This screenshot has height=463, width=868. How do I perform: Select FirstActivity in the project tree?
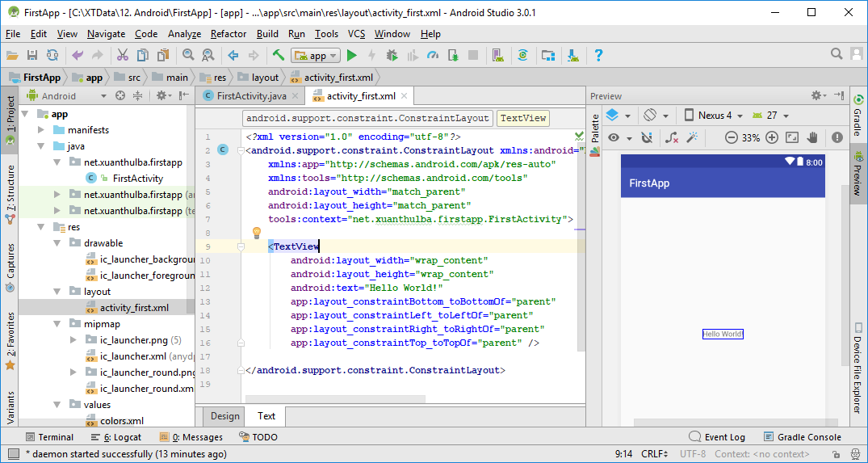[x=138, y=179]
